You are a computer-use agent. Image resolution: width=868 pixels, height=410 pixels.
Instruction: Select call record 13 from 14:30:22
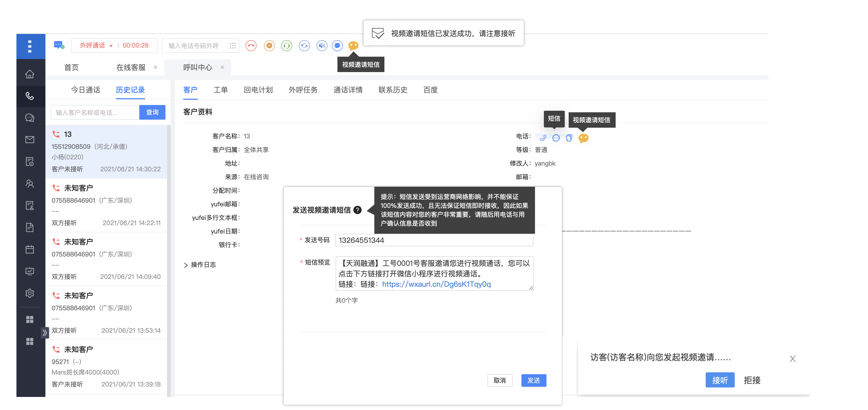pyautogui.click(x=106, y=151)
